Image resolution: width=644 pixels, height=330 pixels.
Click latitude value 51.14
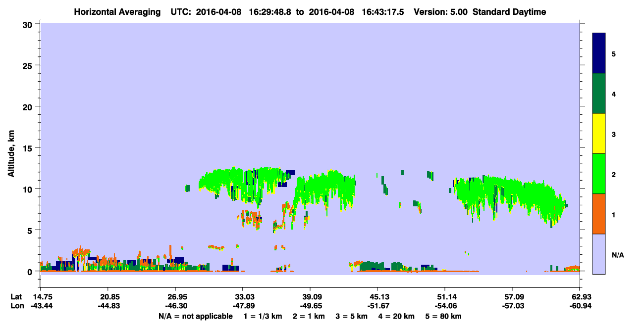[445, 297]
